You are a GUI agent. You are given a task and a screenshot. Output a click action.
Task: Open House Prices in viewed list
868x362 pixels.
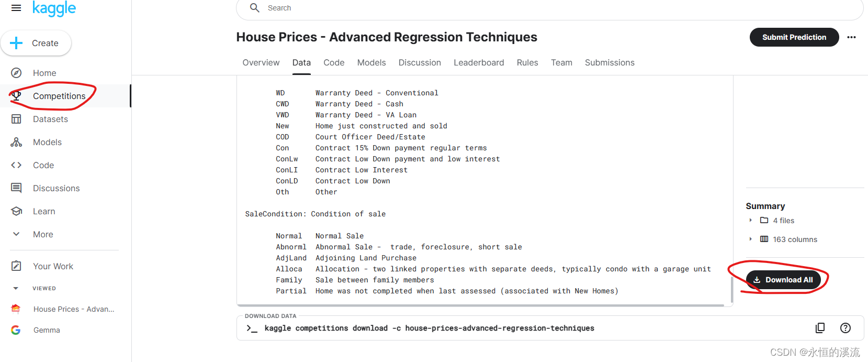click(x=73, y=309)
